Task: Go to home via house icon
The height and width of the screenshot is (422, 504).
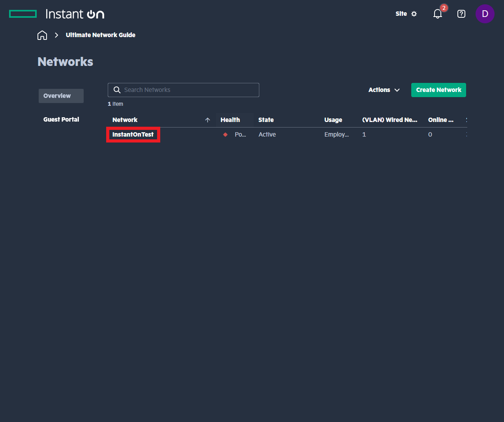Action: click(x=42, y=35)
